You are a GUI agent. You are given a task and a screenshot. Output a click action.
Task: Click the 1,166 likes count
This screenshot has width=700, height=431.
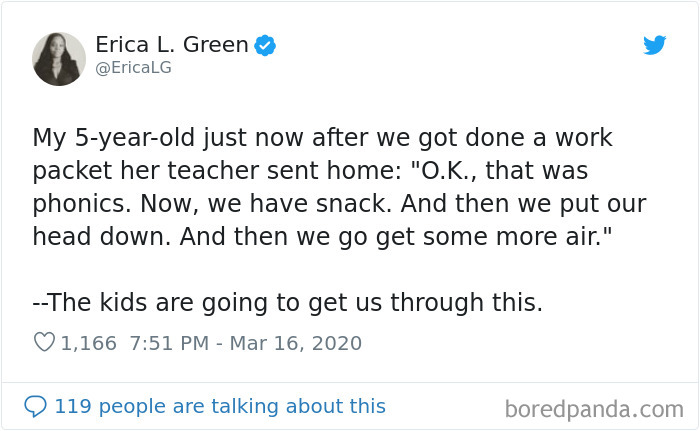click(x=89, y=343)
